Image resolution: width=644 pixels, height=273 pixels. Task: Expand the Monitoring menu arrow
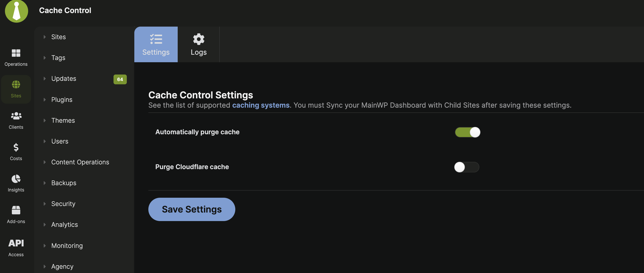45,246
